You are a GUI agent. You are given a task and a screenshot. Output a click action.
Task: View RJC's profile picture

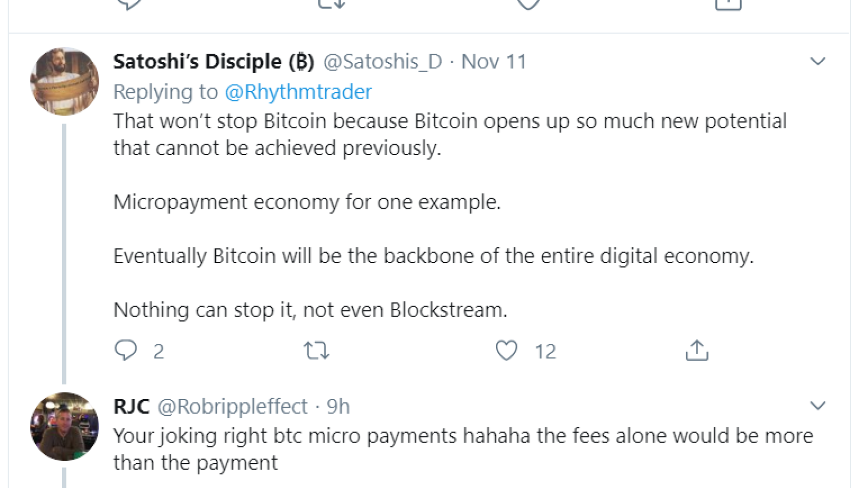click(x=65, y=426)
